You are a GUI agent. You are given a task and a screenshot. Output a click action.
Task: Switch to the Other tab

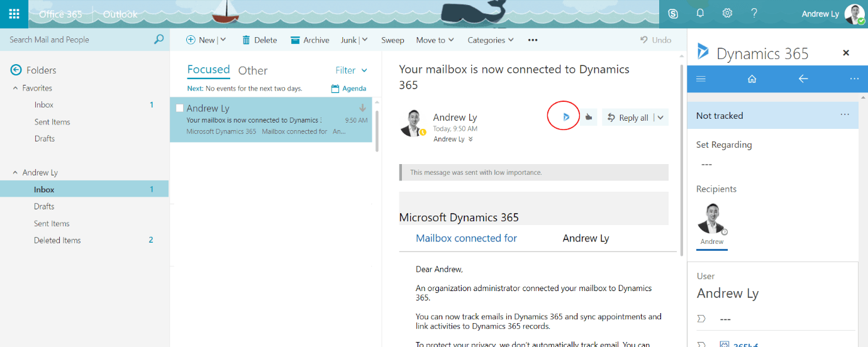[x=253, y=70]
